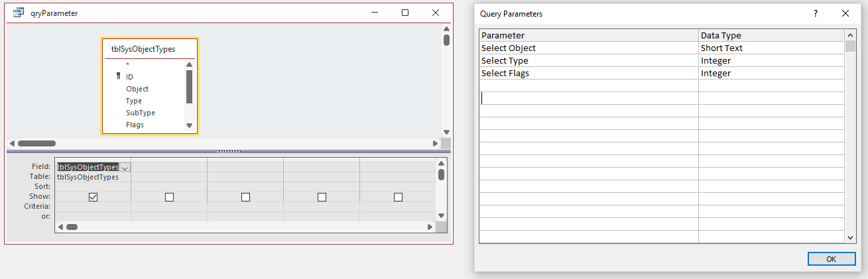Click the Query Parameters vertical scrollbar thumb
This screenshot has height=279, width=868.
(850, 46)
